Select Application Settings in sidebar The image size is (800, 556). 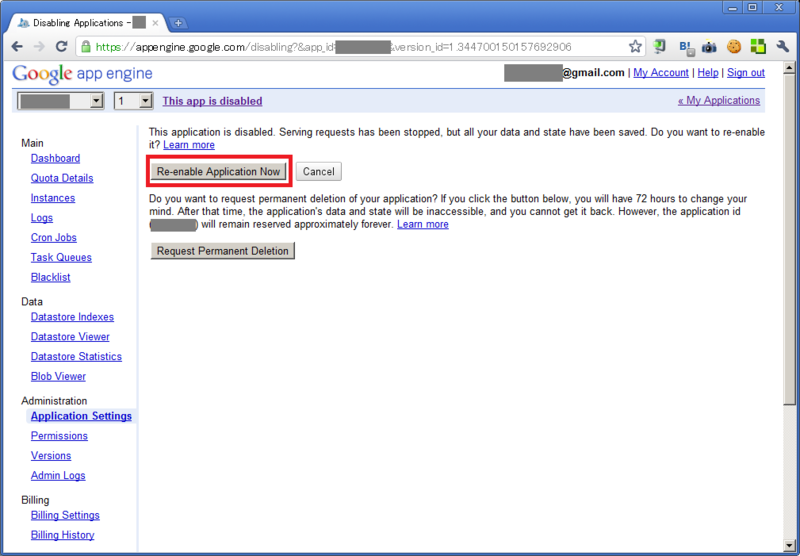[x=81, y=416]
